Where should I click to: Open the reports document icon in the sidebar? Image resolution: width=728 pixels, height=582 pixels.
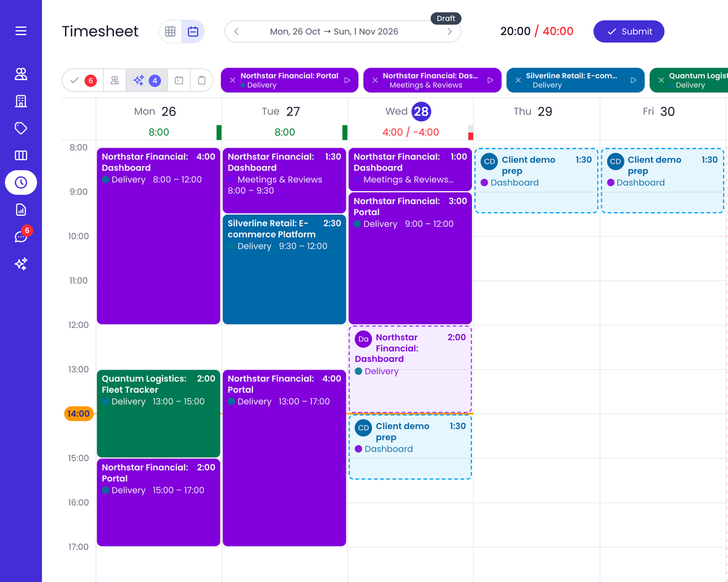click(21, 210)
